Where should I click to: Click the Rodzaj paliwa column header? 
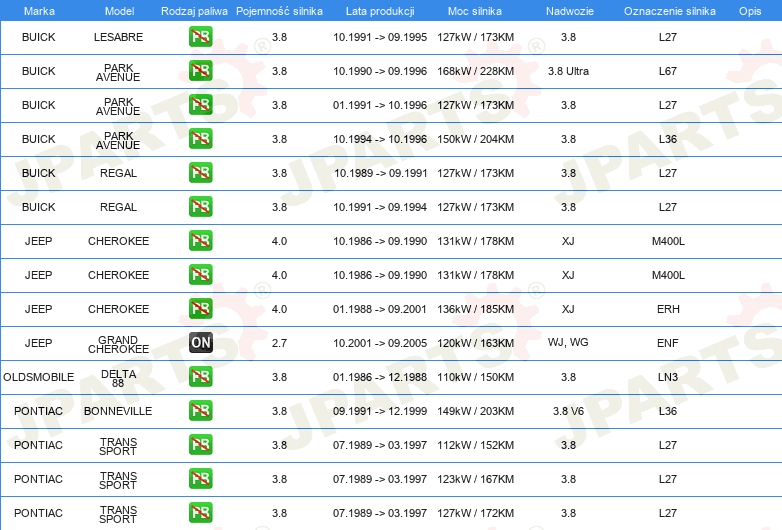click(194, 11)
